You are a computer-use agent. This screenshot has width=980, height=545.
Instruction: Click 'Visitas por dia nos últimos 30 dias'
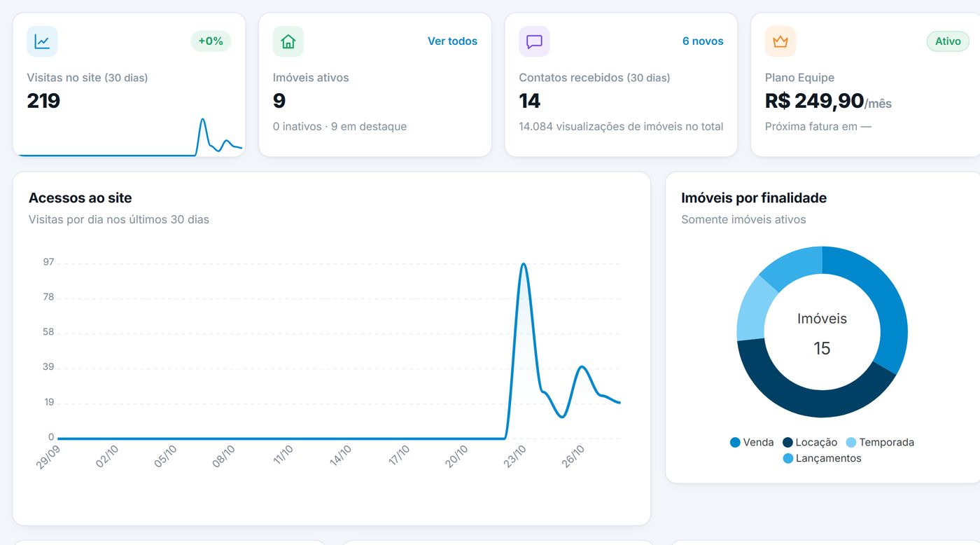pos(119,219)
